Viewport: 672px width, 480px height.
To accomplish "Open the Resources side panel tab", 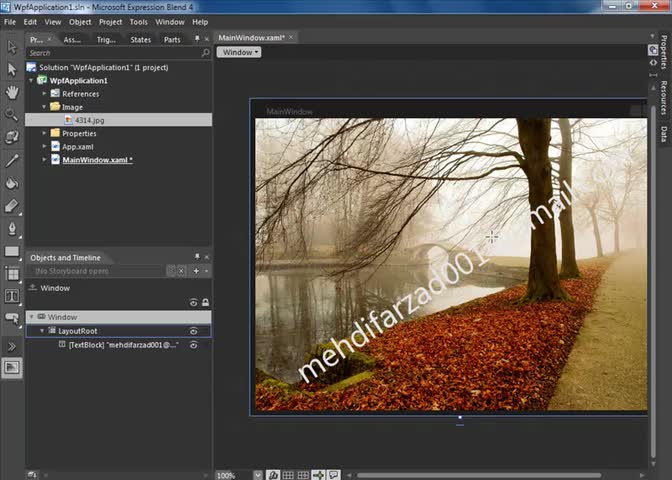I will 663,98.
